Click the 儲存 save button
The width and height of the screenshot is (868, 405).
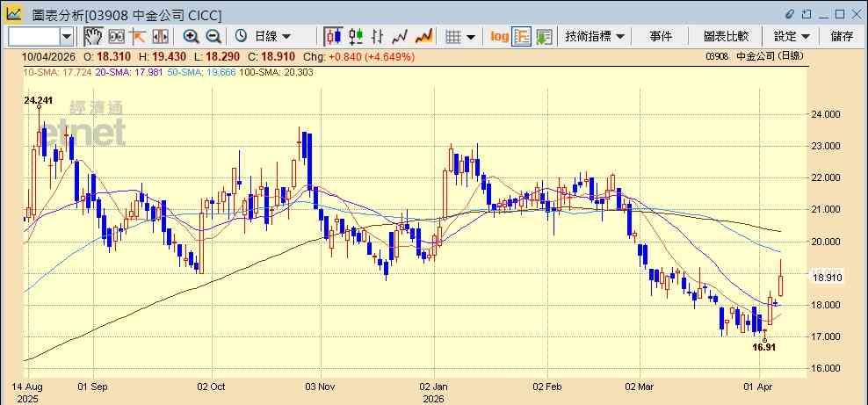click(x=842, y=37)
